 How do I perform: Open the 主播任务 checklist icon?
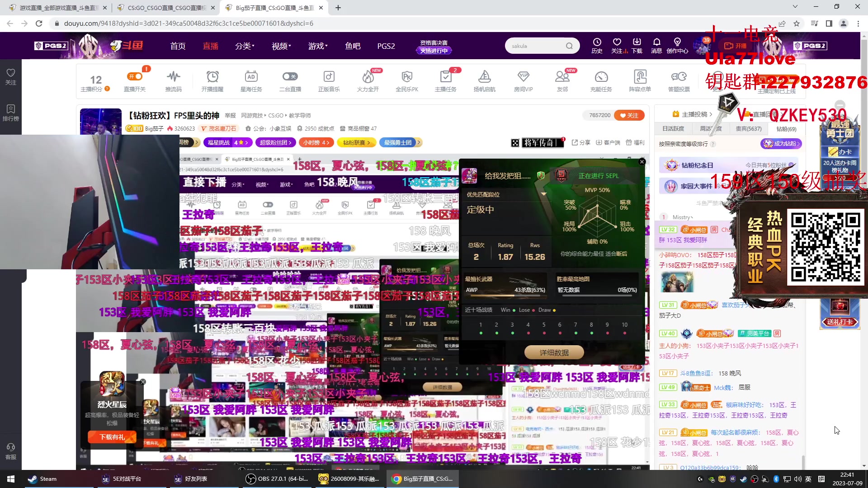coord(445,77)
